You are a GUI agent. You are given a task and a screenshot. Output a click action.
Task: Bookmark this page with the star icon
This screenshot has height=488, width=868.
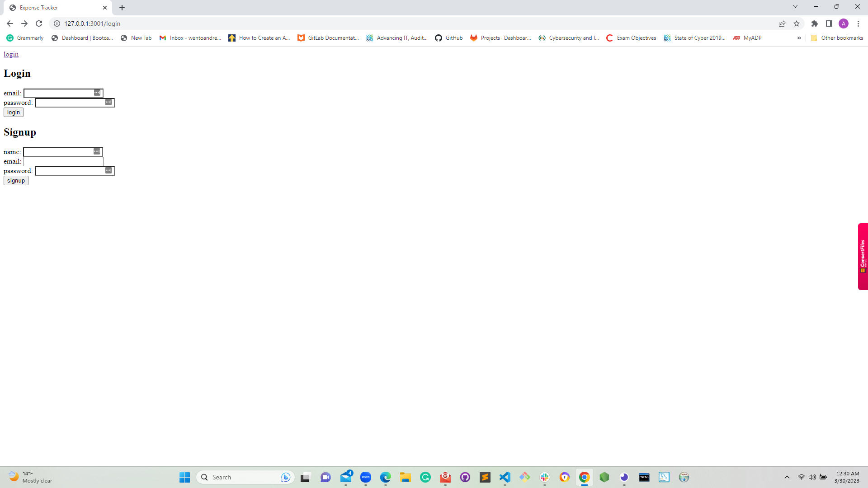(797, 23)
